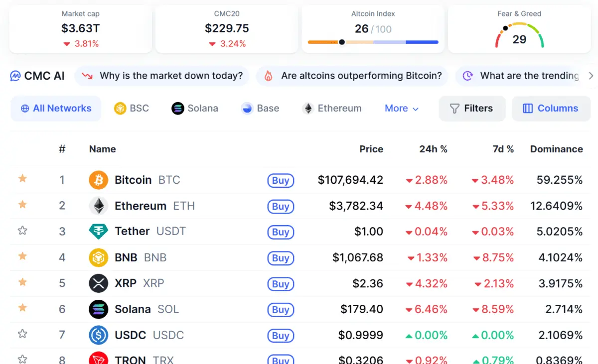Screen dimensions: 598x364
Task: Click the Altcoin Index slider bar
Action: pos(373,42)
